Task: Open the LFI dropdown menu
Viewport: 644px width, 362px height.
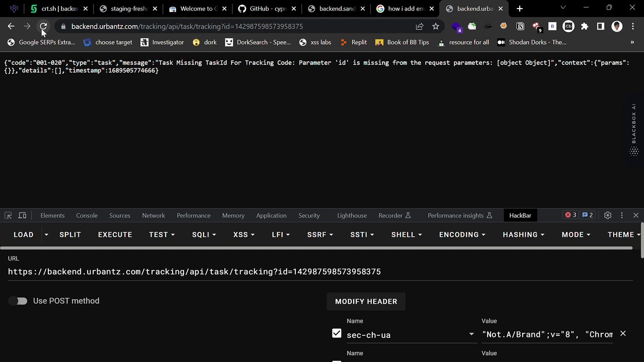Action: tap(281, 234)
